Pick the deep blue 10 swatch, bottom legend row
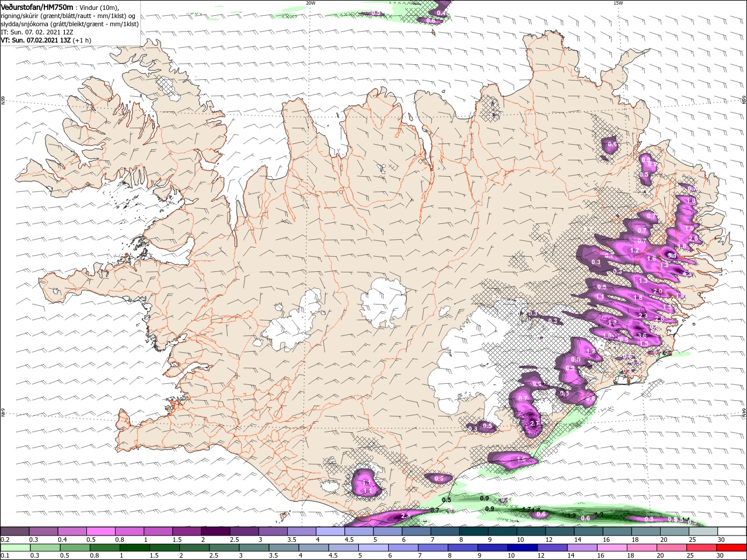Image resolution: width=747 pixels, height=560 pixels. click(522, 548)
